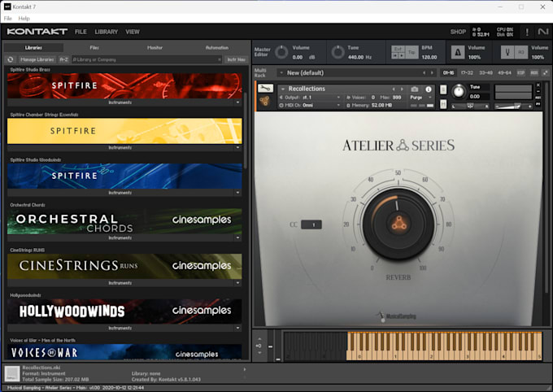
Task: Click the instrument volume slider
Action: tap(513, 106)
